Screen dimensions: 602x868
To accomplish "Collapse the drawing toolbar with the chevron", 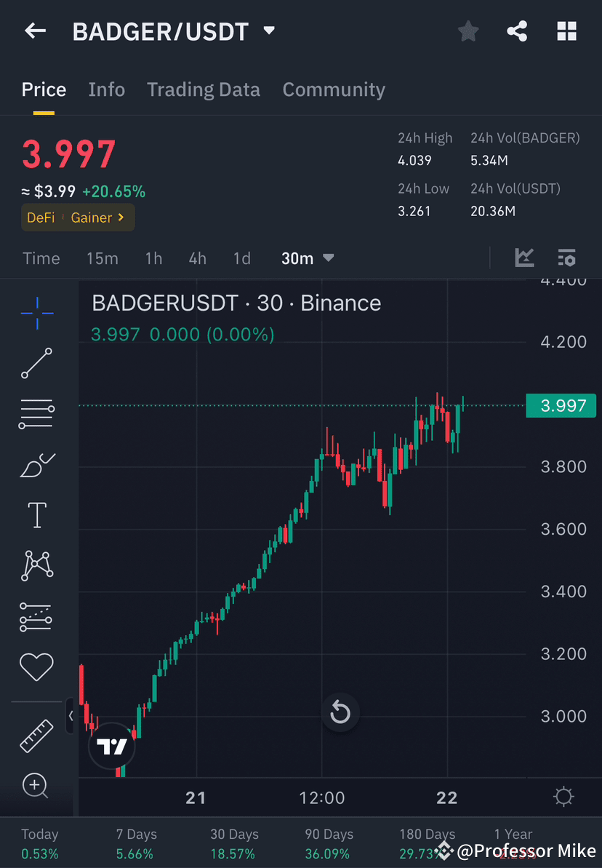I will 71,716.
